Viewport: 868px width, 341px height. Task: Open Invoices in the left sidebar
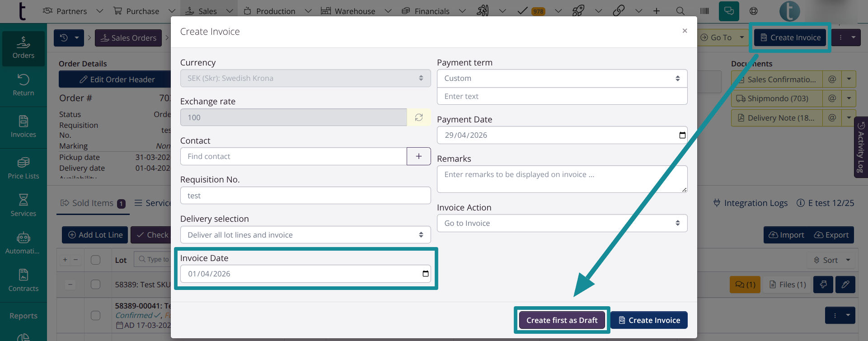click(23, 126)
